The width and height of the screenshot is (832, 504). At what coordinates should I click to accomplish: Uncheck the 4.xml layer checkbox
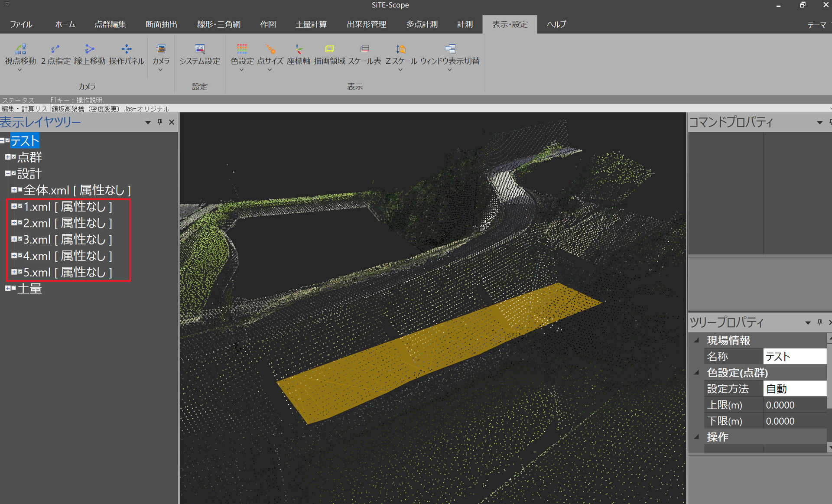click(20, 255)
